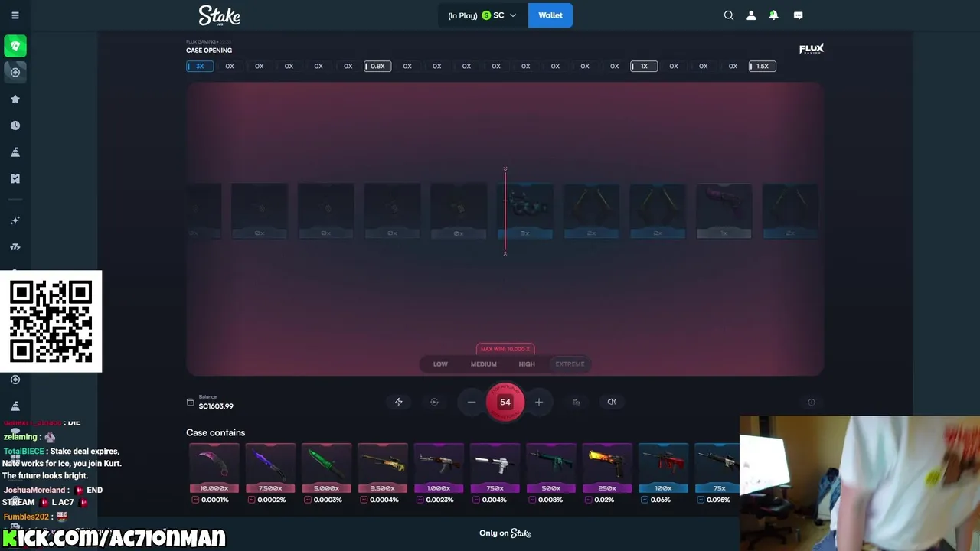Click the case selection icon beside plus

(x=576, y=402)
